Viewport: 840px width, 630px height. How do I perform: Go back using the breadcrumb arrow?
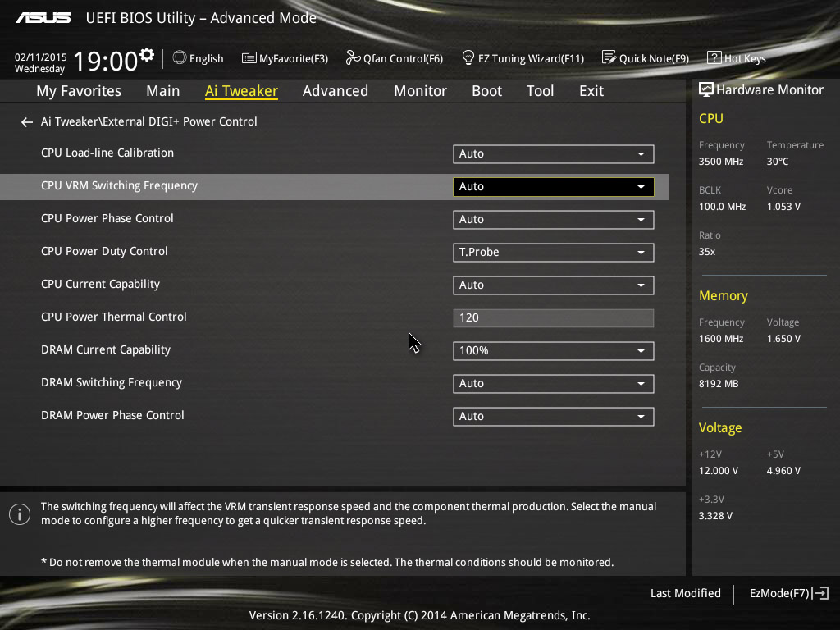(27, 122)
